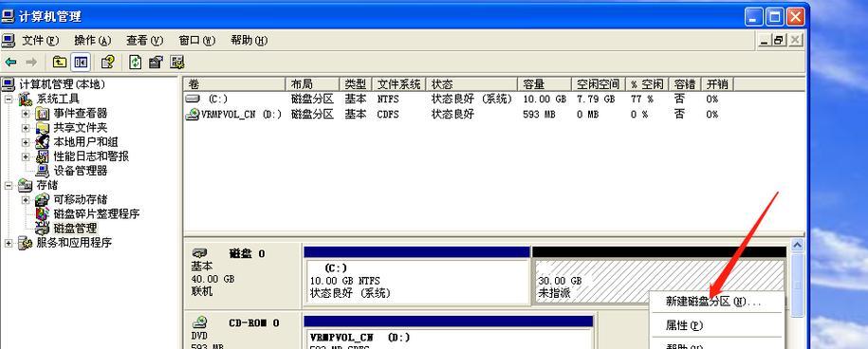Viewport: 868px width, 349px height.
Task: Click the disk pane scrollbar up arrow
Action: click(x=797, y=245)
